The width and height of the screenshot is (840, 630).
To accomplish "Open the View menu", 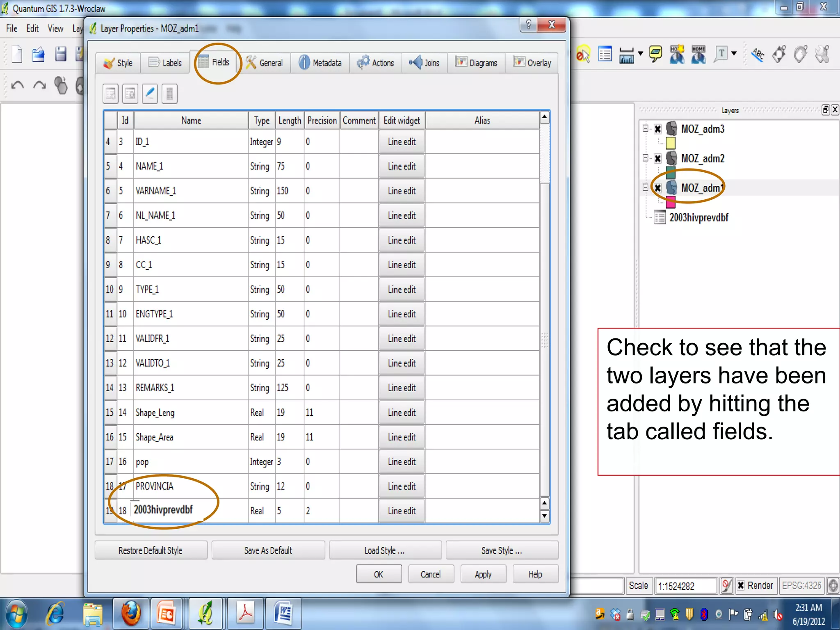I will [55, 28].
